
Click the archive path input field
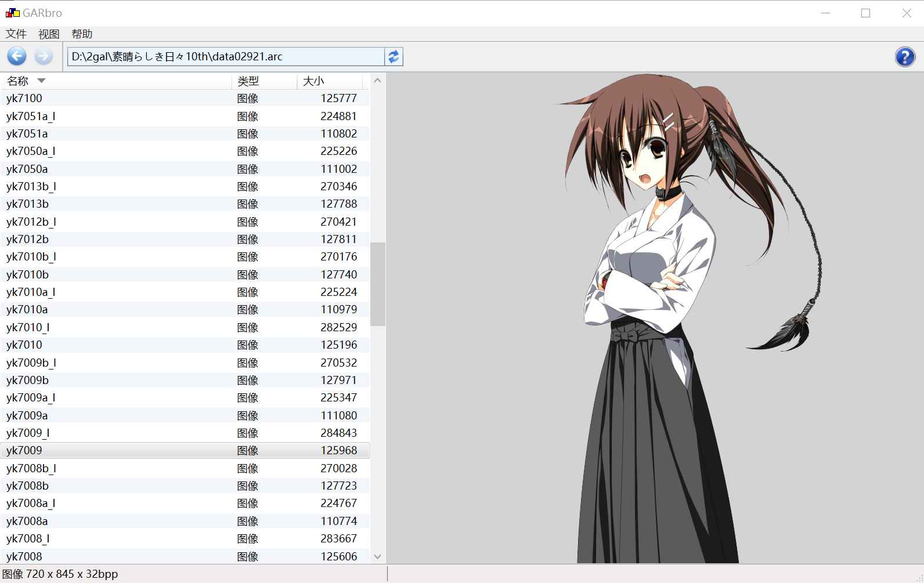225,57
